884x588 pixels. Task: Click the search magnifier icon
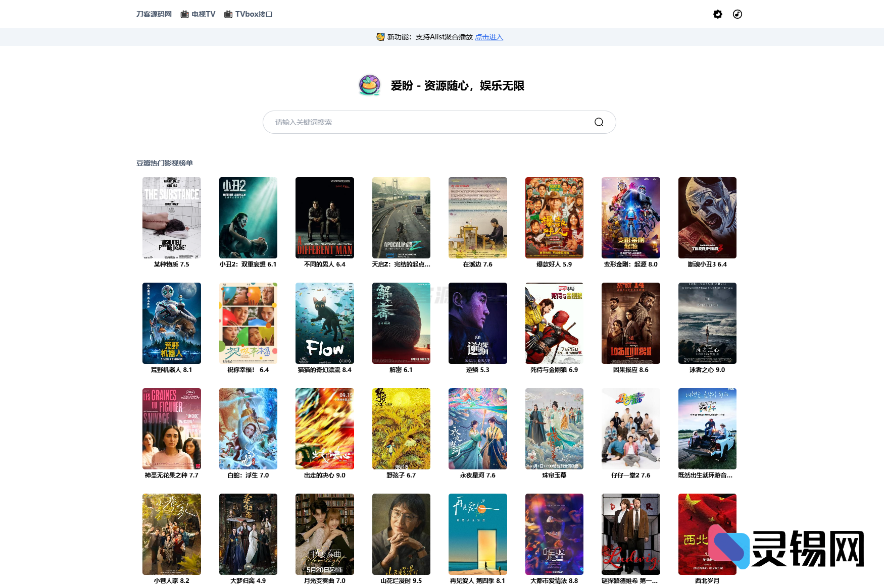[599, 122]
